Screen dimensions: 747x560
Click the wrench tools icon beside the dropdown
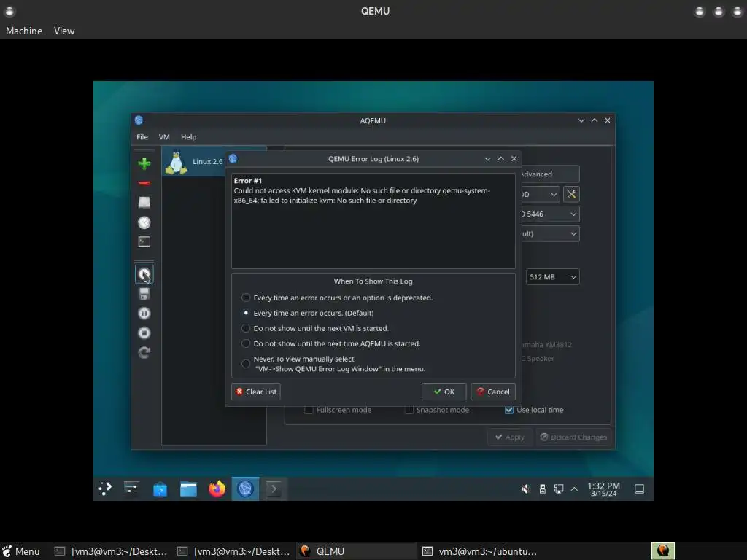[x=571, y=194]
